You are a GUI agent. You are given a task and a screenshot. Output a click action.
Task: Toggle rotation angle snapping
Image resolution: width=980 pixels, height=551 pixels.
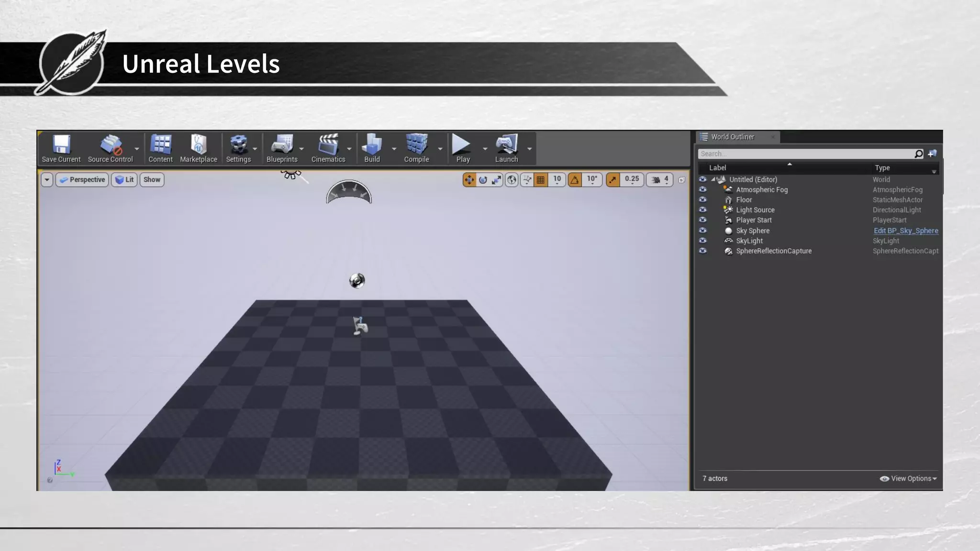point(575,180)
